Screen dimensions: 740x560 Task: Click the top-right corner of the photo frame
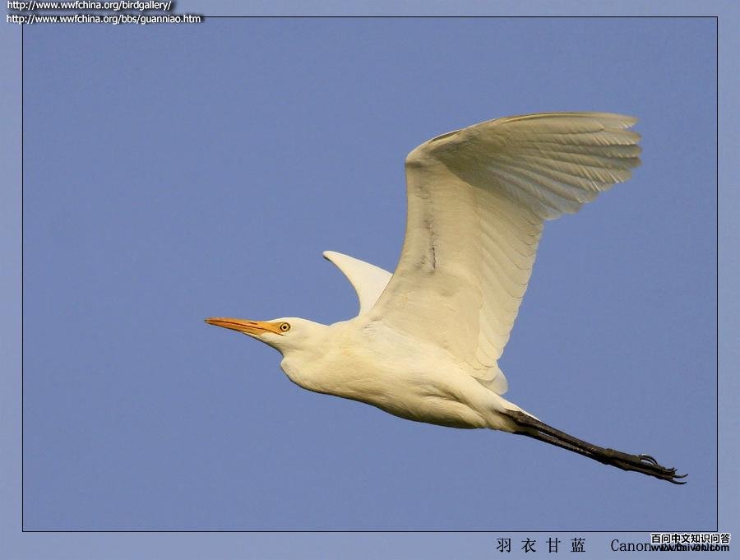coord(717,17)
